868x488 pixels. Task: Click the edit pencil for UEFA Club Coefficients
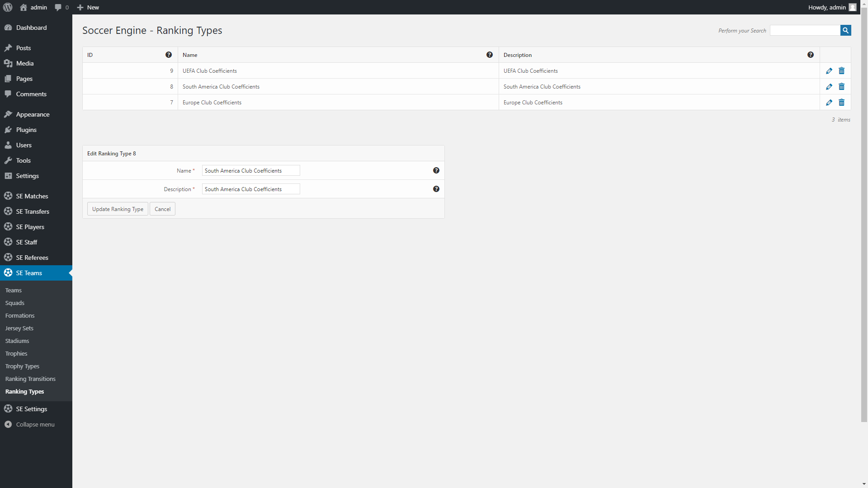[829, 71]
